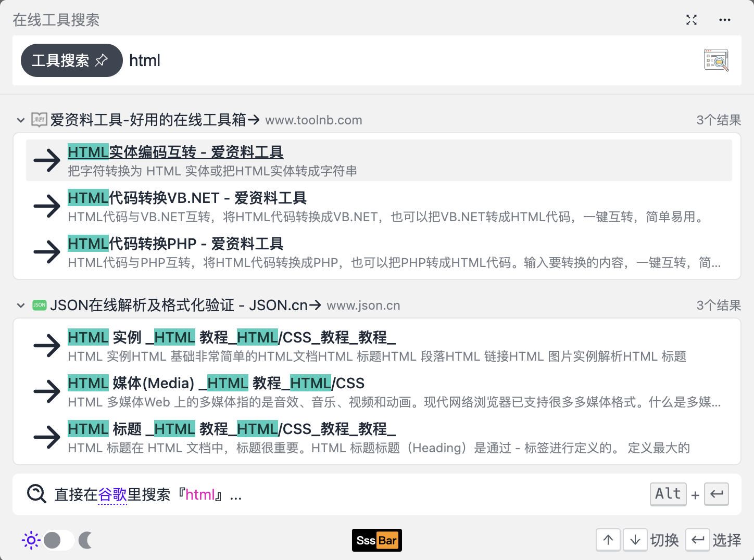Click the fullscreen expand icon in the header
Screen dimensions: 754x560
click(692, 20)
